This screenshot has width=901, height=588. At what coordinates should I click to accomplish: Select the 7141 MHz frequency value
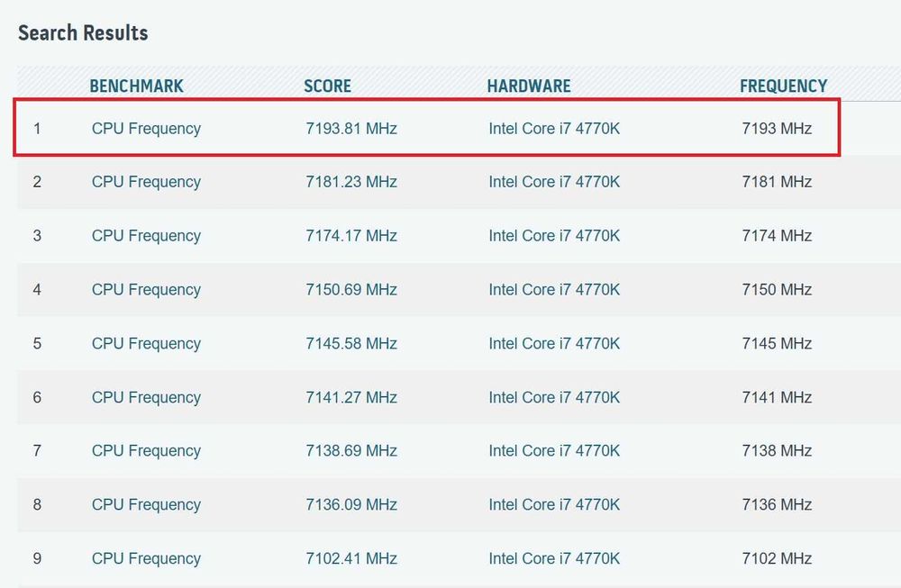[x=777, y=397]
